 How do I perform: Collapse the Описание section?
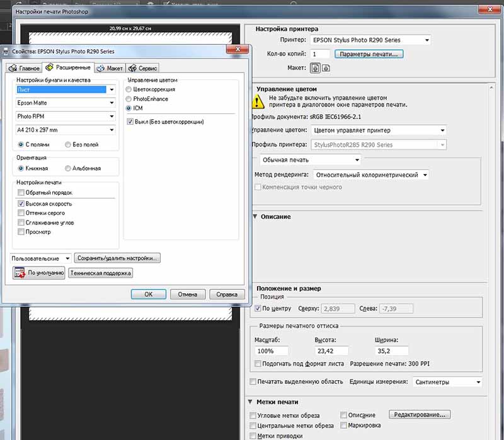[x=255, y=216]
